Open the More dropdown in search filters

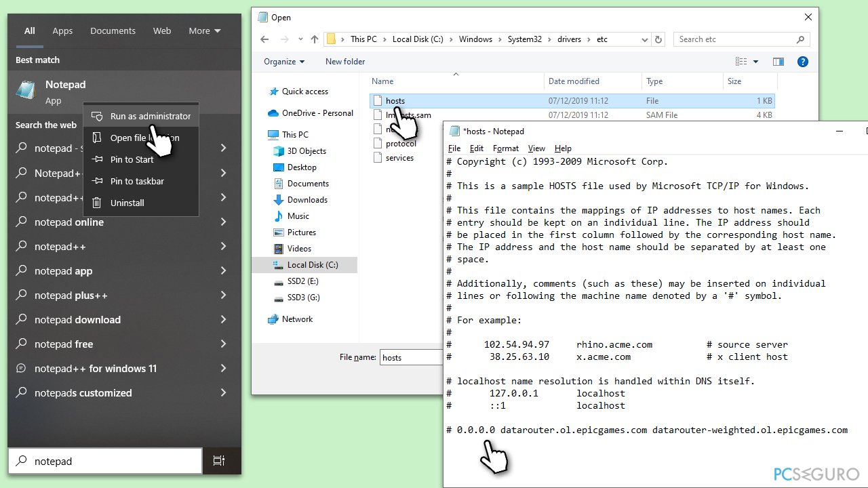205,30
